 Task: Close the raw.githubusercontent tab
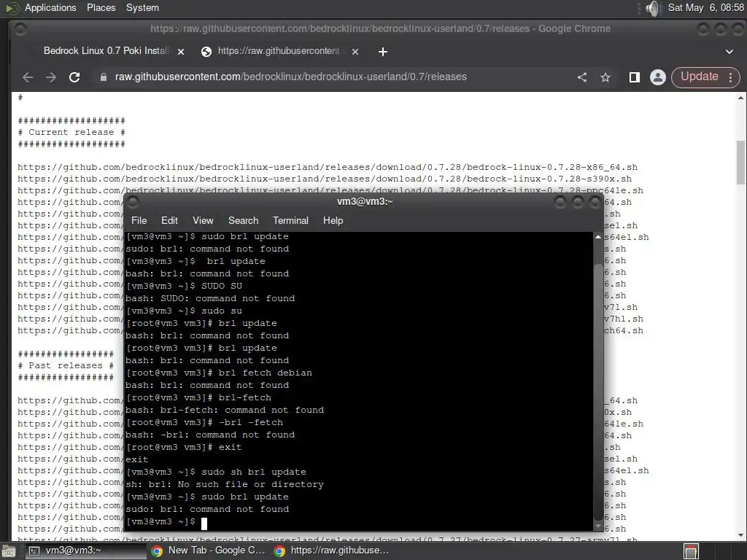(x=355, y=52)
